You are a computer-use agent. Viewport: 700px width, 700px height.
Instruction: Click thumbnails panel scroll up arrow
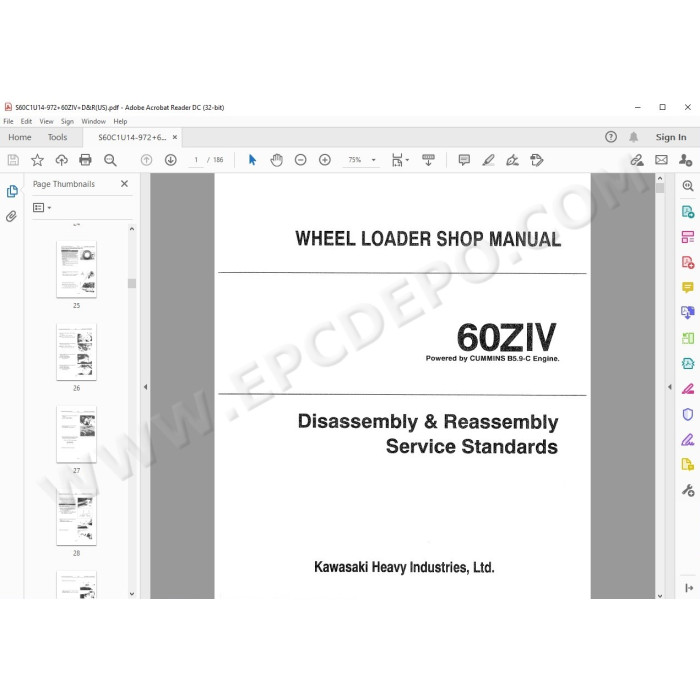click(132, 229)
